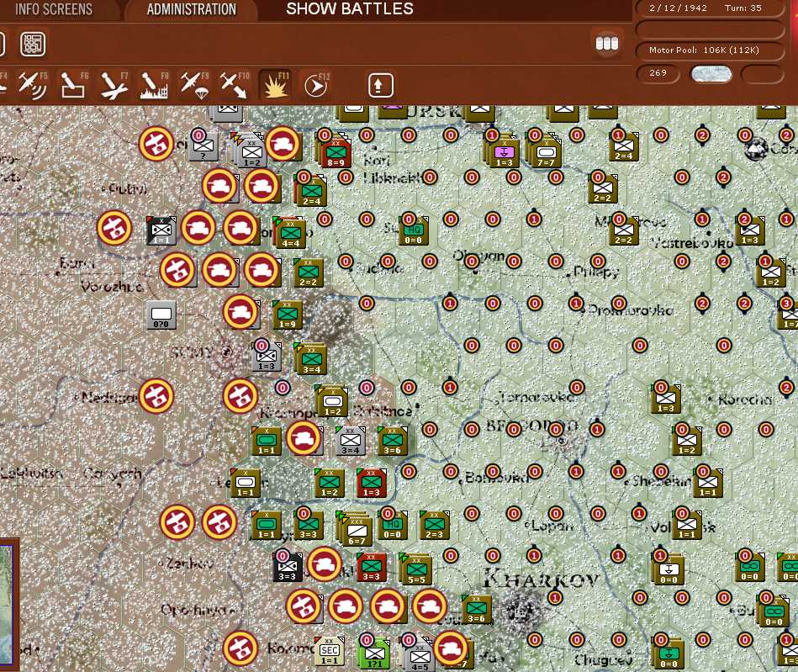Select the green 3=6 unit near Kharkov

[476, 610]
